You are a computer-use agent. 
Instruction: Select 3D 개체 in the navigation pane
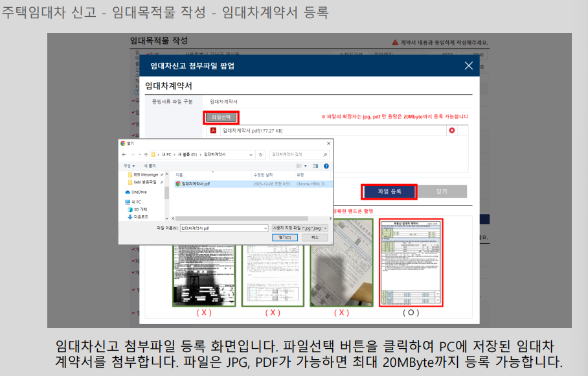[x=137, y=209]
